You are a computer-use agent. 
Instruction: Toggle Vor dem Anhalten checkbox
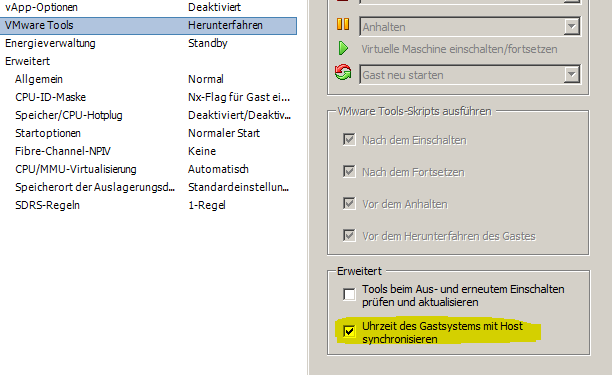point(349,203)
